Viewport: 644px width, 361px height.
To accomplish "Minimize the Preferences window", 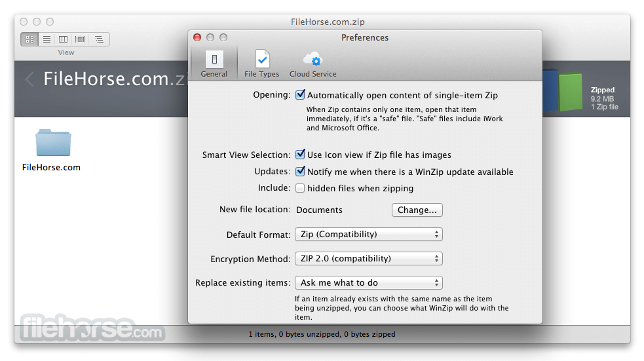I will click(210, 37).
